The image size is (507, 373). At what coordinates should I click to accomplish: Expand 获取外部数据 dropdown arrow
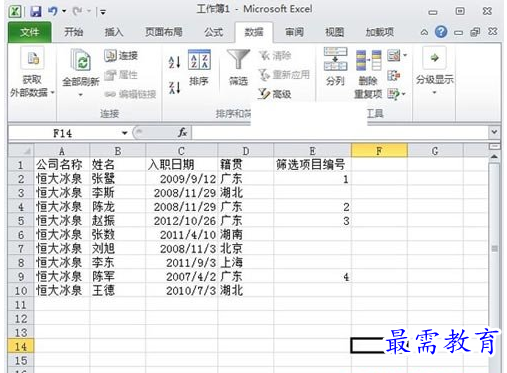click(x=53, y=93)
